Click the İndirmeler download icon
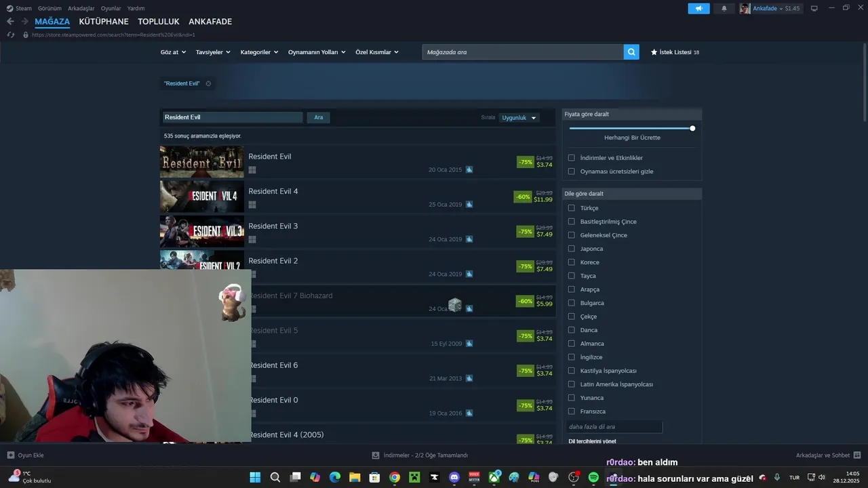The width and height of the screenshot is (868, 488). tap(376, 455)
